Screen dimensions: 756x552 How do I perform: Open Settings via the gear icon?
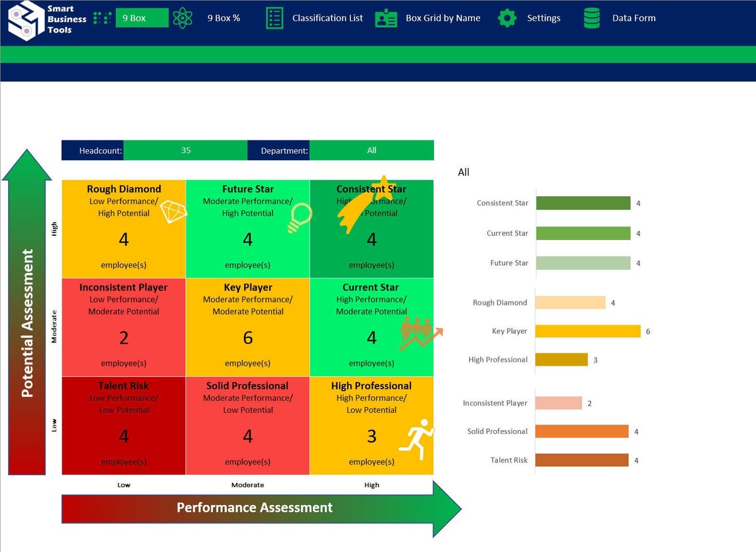(507, 18)
